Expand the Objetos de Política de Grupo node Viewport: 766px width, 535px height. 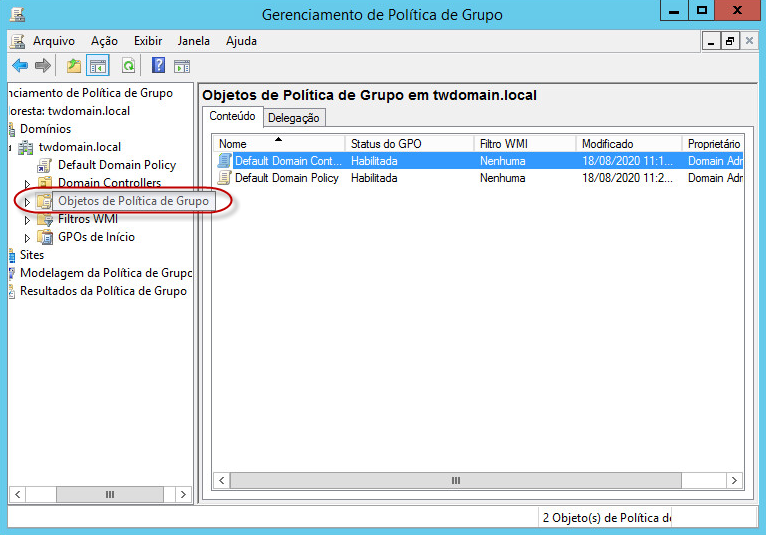pyautogui.click(x=27, y=202)
